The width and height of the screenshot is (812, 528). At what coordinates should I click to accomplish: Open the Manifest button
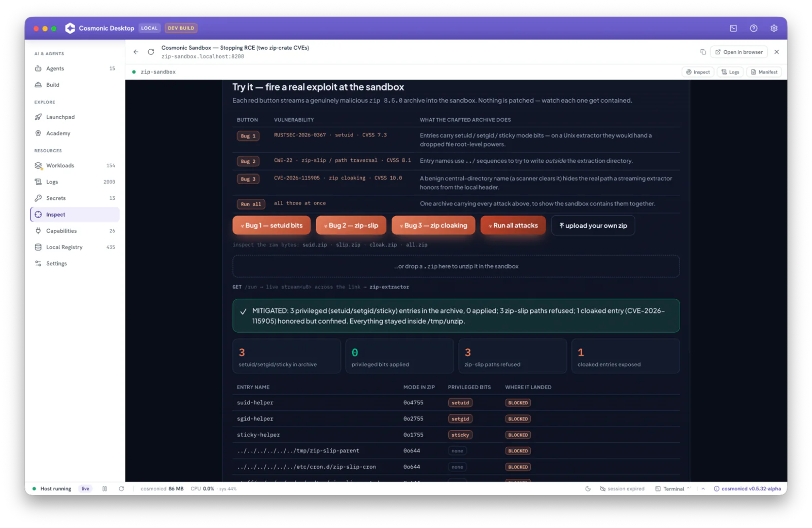pyautogui.click(x=764, y=72)
